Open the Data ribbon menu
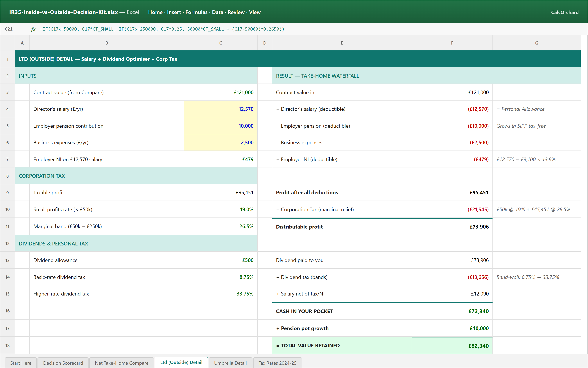The height and width of the screenshot is (368, 588). click(217, 12)
